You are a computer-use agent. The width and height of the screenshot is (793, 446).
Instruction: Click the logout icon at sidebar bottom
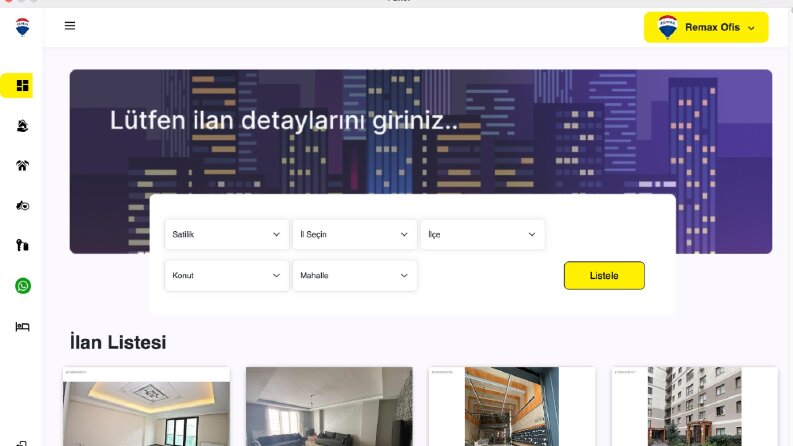coord(22,443)
